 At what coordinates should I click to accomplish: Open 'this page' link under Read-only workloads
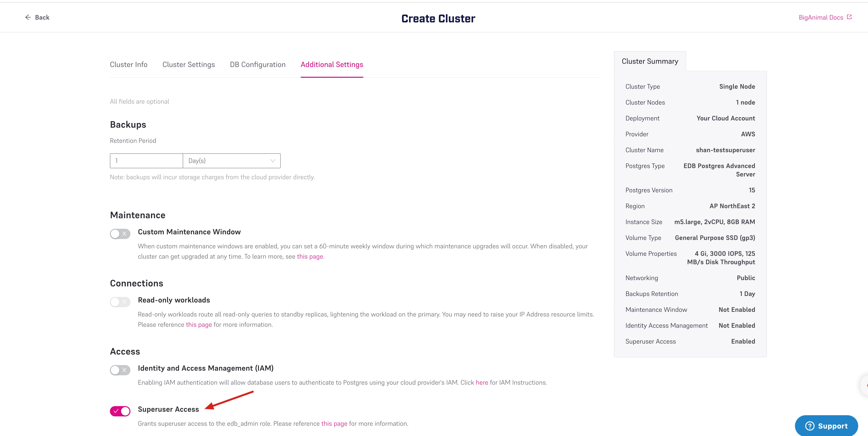click(199, 324)
